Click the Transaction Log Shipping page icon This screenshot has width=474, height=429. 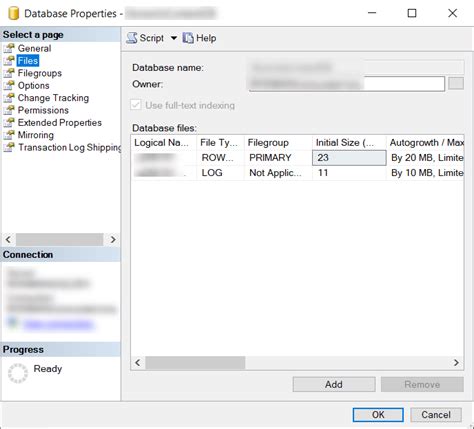pyautogui.click(x=9, y=147)
